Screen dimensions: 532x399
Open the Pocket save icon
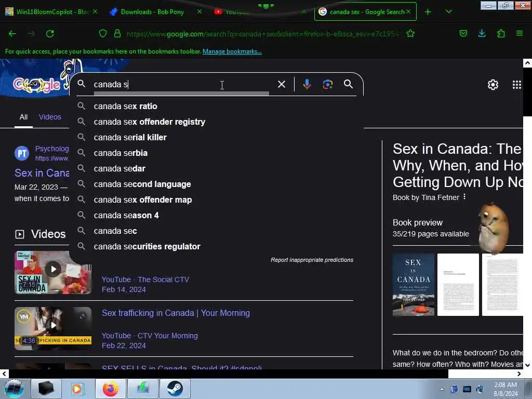[463, 33]
